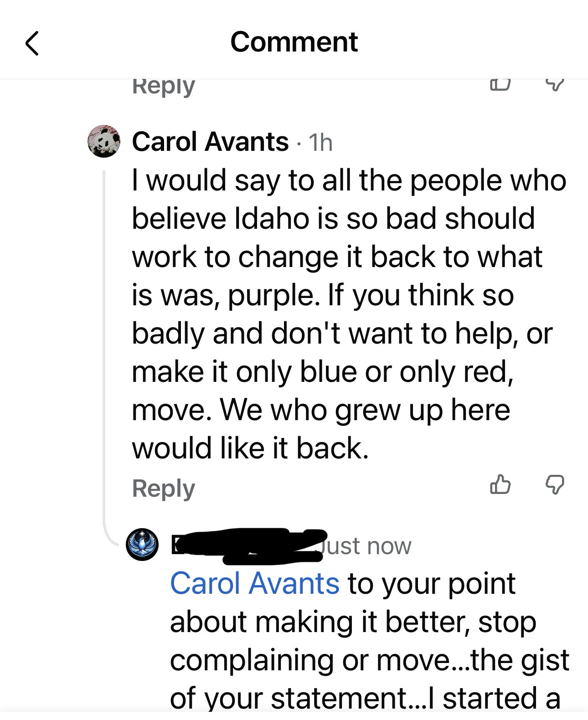Follow the blue Carol Avants mention link

coord(254,583)
